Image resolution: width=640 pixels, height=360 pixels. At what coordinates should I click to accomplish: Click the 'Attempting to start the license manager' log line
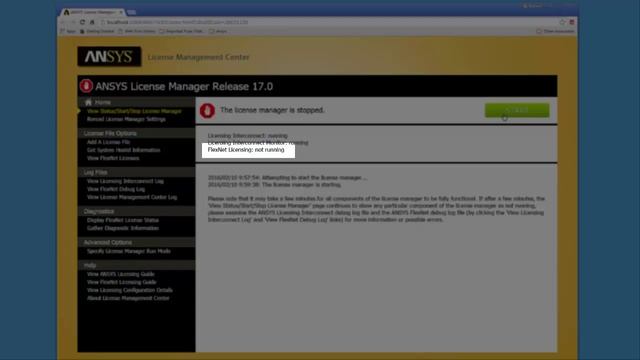click(x=287, y=178)
